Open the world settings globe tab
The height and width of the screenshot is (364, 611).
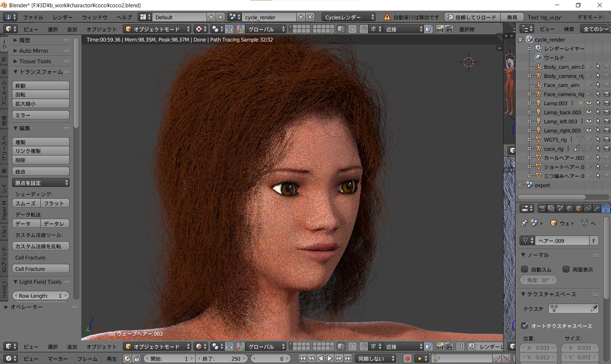[x=569, y=209]
